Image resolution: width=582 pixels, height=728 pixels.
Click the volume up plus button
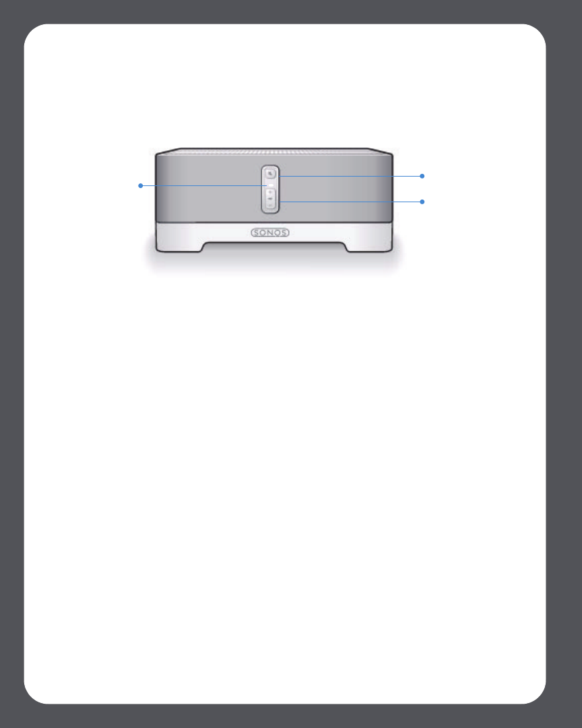(270, 192)
